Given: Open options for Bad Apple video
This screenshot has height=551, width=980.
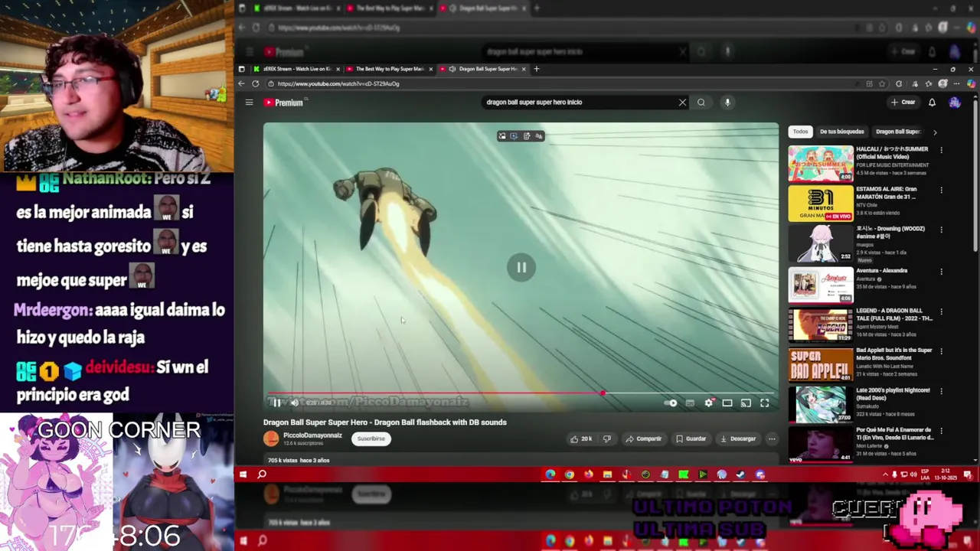Looking at the screenshot, I should point(941,352).
